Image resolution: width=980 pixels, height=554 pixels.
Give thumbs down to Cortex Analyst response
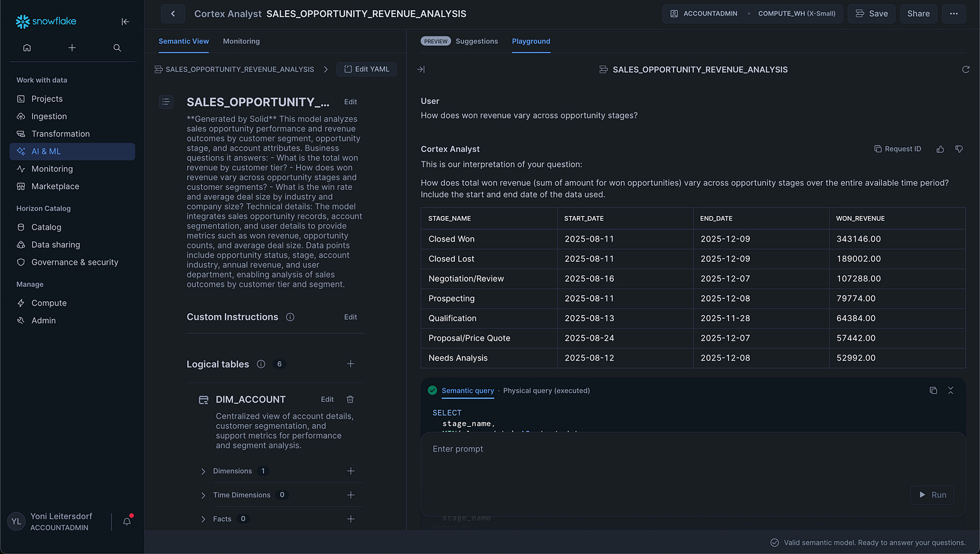[959, 149]
